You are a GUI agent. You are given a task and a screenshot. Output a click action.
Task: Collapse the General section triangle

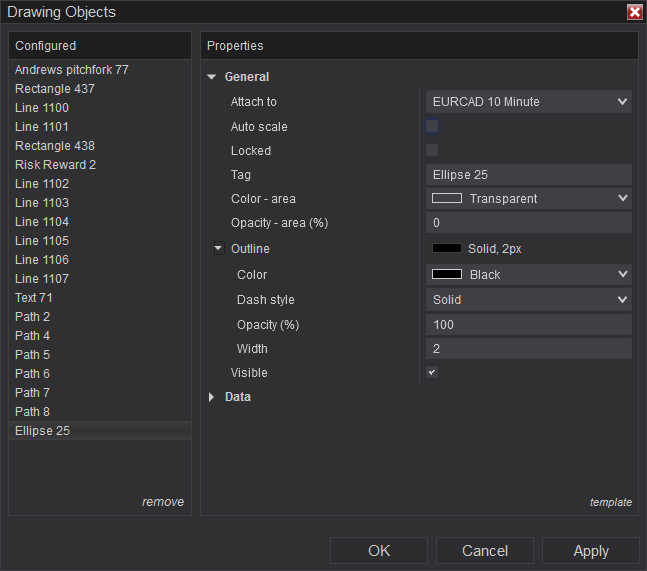click(x=212, y=77)
